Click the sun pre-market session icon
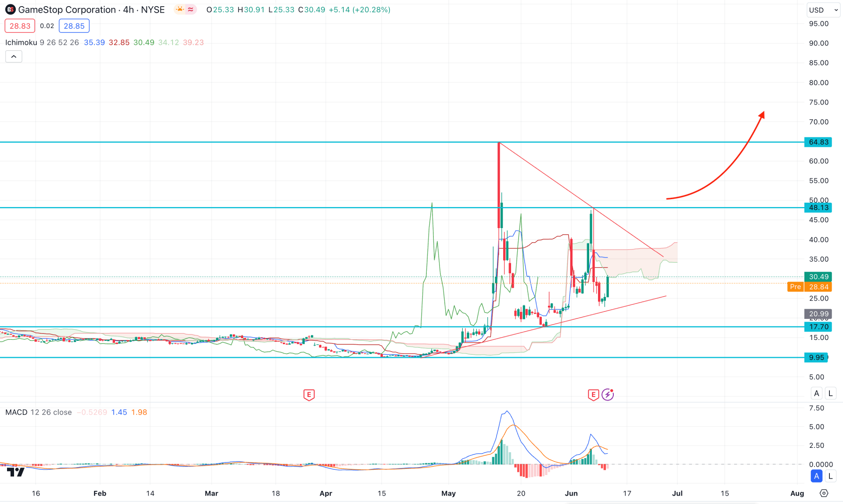The image size is (843, 504). (180, 10)
